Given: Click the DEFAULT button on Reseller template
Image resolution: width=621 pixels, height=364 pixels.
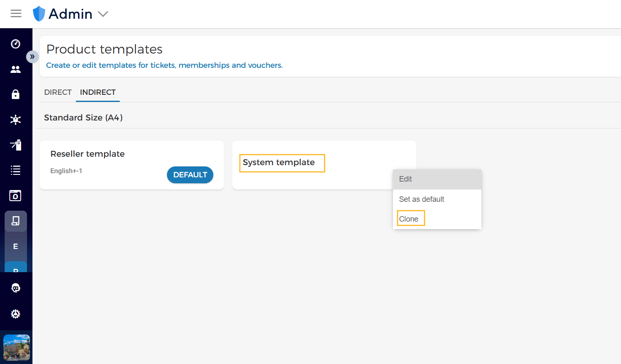Looking at the screenshot, I should coord(190,175).
